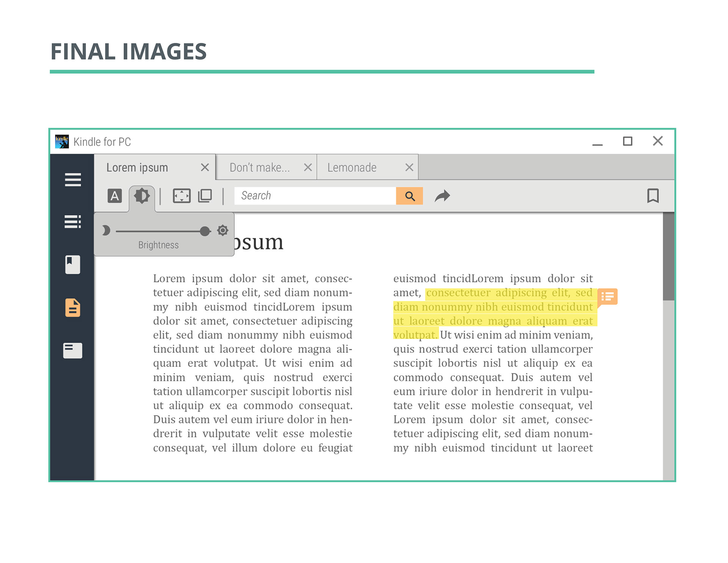Open the hamburger menu in sidebar
Screen dimensions: 728x563
point(73,179)
